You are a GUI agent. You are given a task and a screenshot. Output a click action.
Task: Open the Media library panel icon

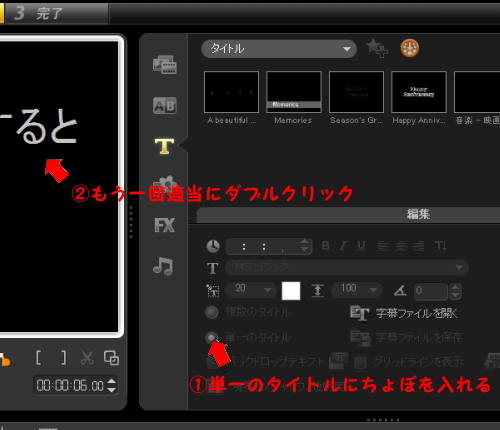(165, 65)
